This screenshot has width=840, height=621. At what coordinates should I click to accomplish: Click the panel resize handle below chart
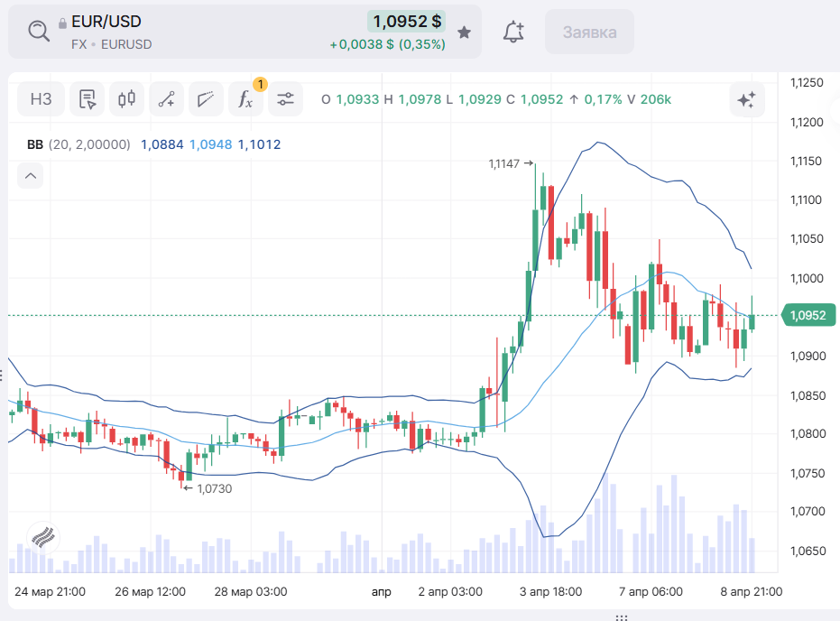click(x=621, y=617)
